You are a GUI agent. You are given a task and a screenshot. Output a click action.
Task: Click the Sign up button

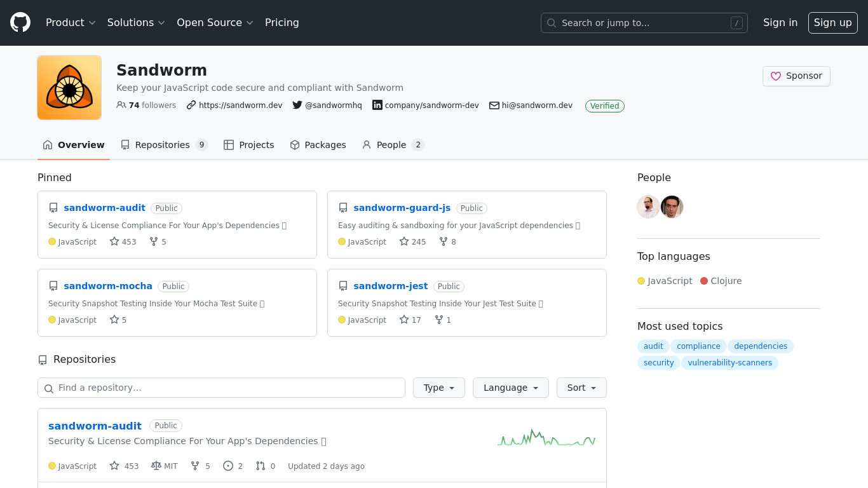(833, 22)
